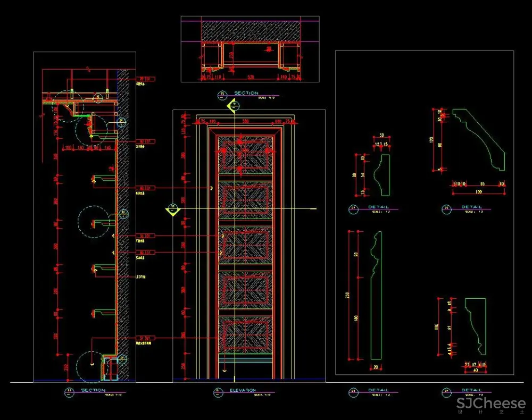The width and height of the screenshot is (532, 420).
Task: Click the middle (third) hatched door panel
Action: tap(245, 246)
